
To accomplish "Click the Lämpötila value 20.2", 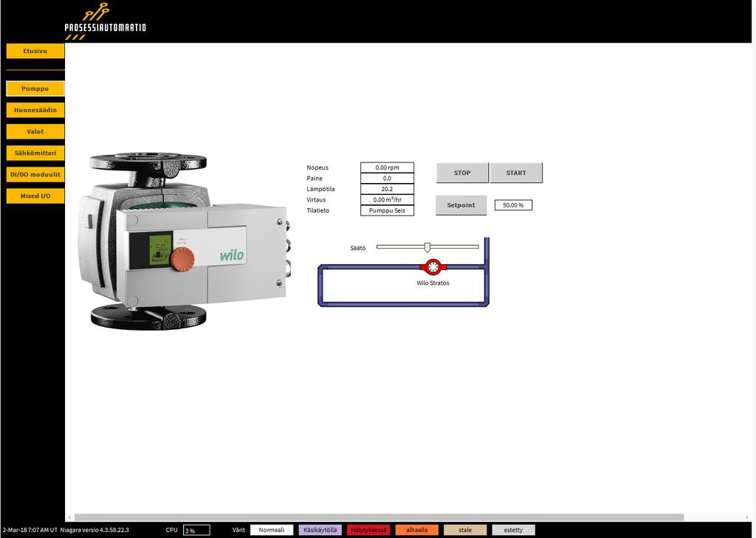I will click(387, 189).
